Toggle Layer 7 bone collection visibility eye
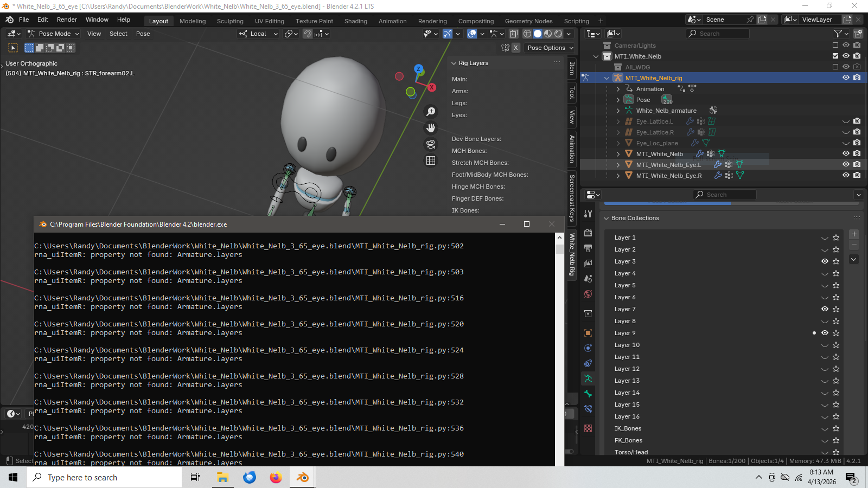Image resolution: width=868 pixels, height=488 pixels. click(x=825, y=309)
